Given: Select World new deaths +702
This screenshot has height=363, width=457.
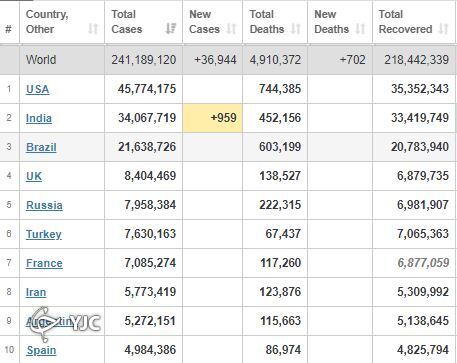Looking at the screenshot, I should [x=352, y=60].
